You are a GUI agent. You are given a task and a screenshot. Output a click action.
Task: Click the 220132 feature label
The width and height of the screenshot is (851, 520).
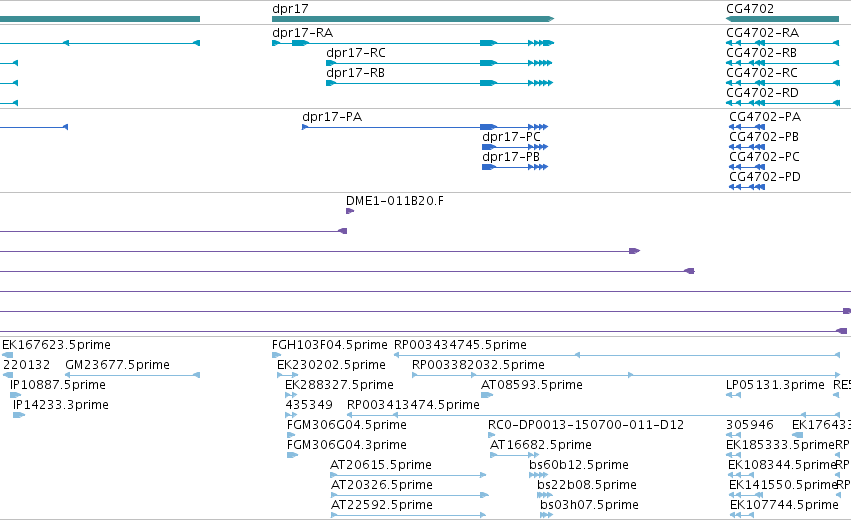pyautogui.click(x=27, y=365)
